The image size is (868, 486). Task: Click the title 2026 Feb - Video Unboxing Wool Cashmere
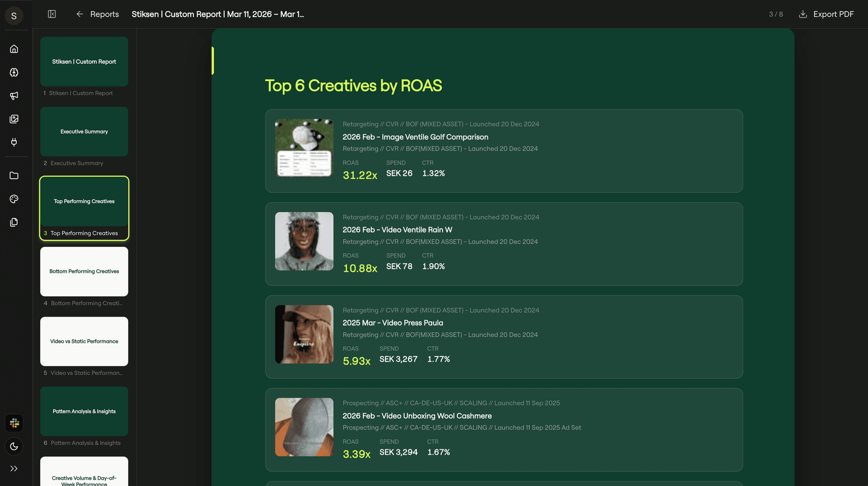tap(417, 416)
